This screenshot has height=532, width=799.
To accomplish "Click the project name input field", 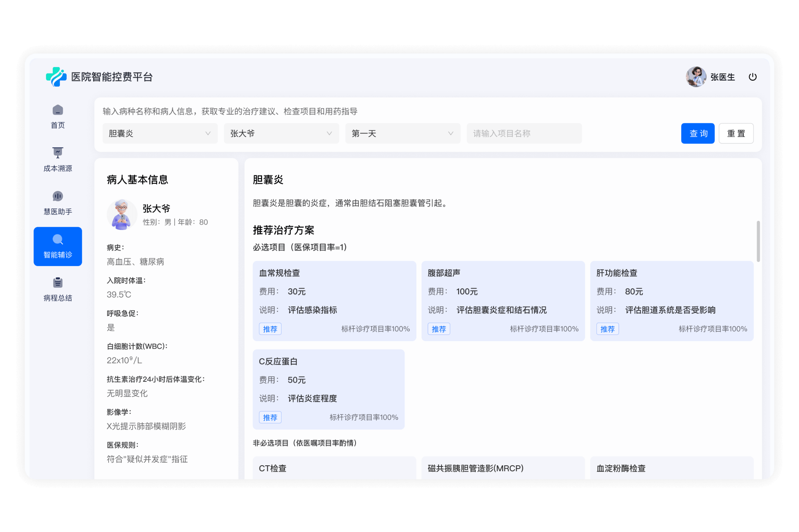I will coord(524,133).
